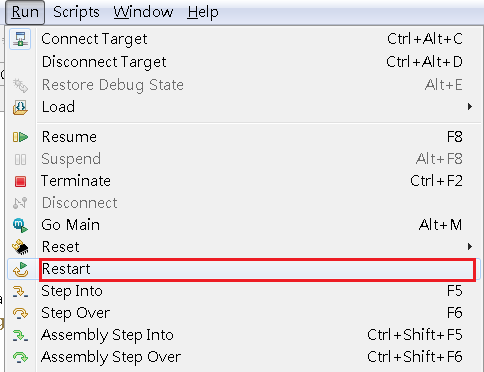Click the Assembly Step Over icon

pyautogui.click(x=20, y=357)
